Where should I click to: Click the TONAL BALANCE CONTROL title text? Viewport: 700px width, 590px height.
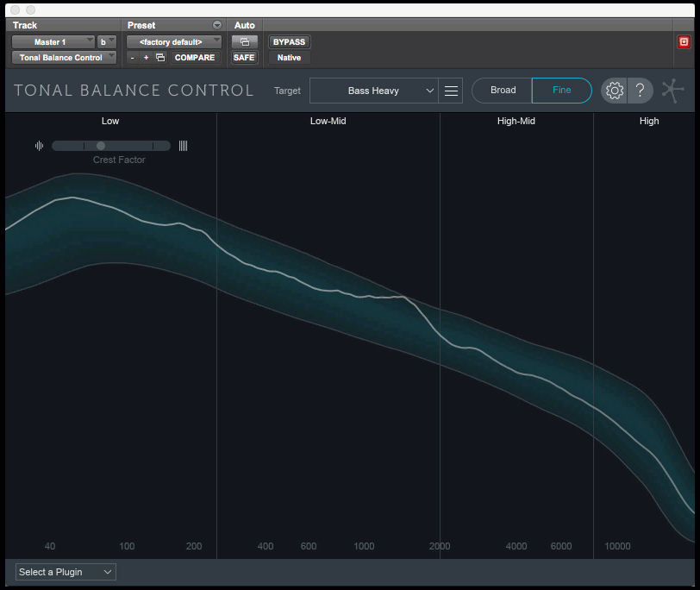[134, 91]
